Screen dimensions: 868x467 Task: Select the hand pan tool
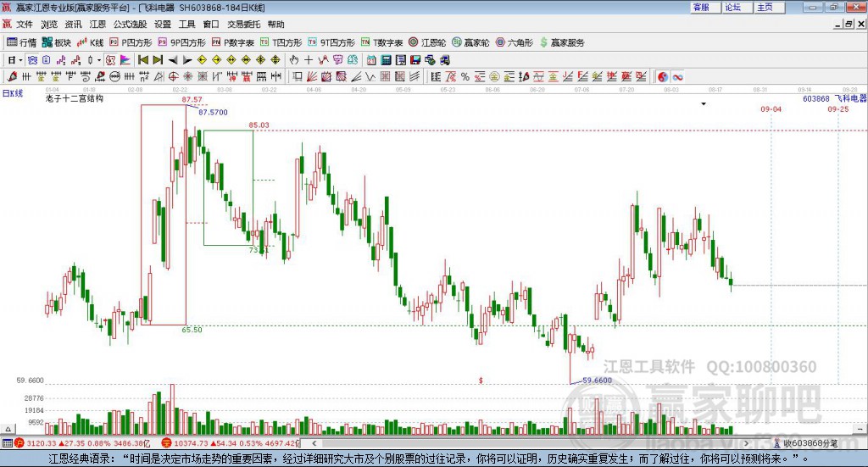(294, 60)
